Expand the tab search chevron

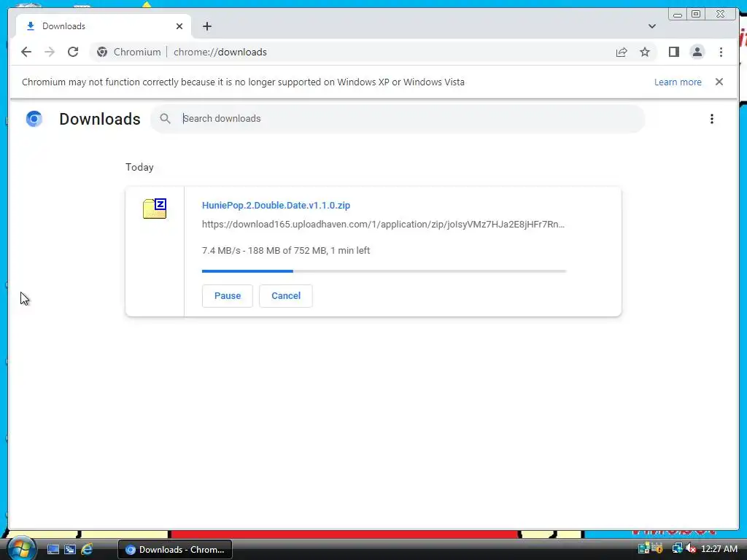coord(652,26)
